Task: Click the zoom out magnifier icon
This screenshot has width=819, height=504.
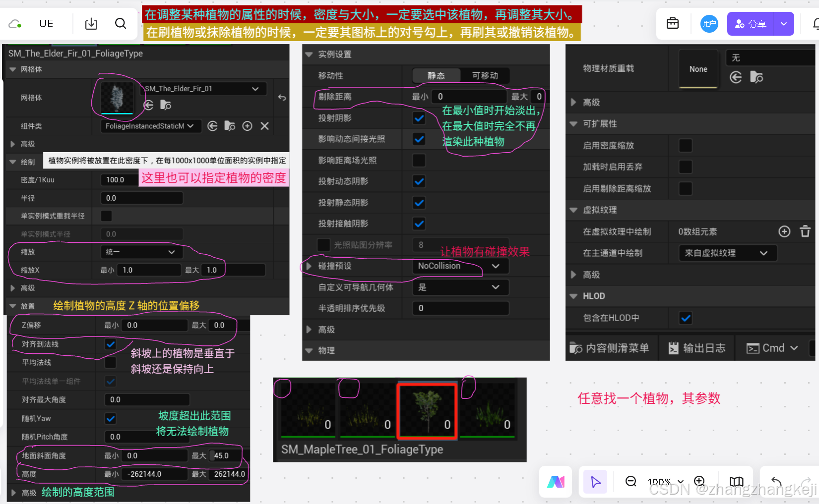Action: (x=630, y=481)
